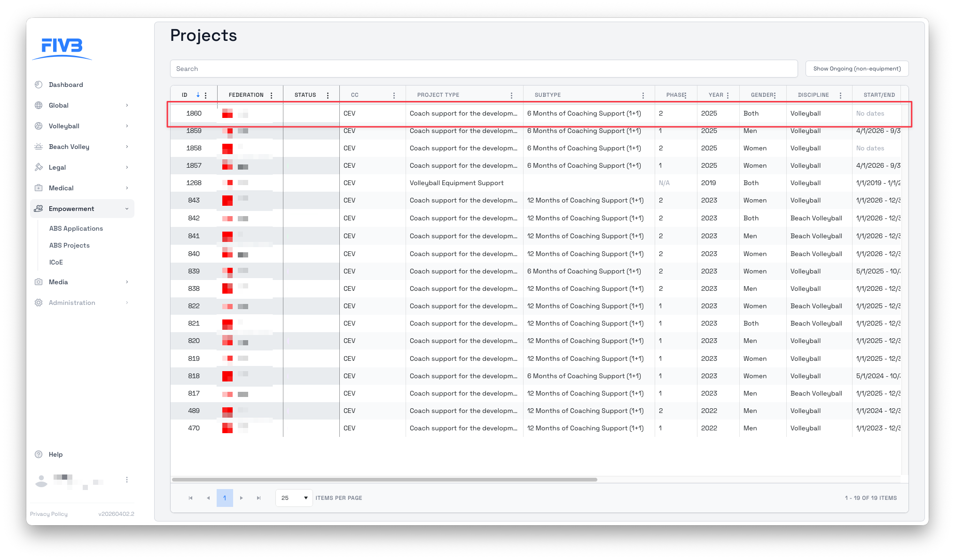Screen dimensions: 955x560
Task: Toggle sort on the ID column header
Action: click(x=185, y=95)
